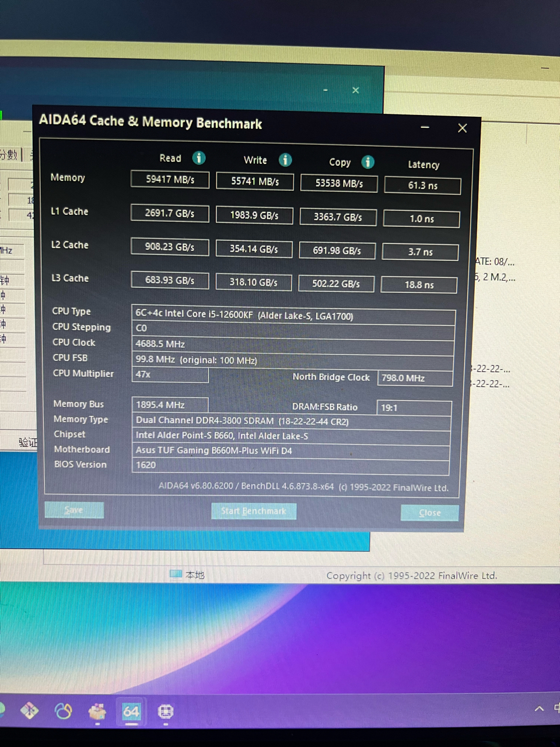This screenshot has width=560, height=747.
Task: Click the Memory row label
Action: pyautogui.click(x=68, y=177)
